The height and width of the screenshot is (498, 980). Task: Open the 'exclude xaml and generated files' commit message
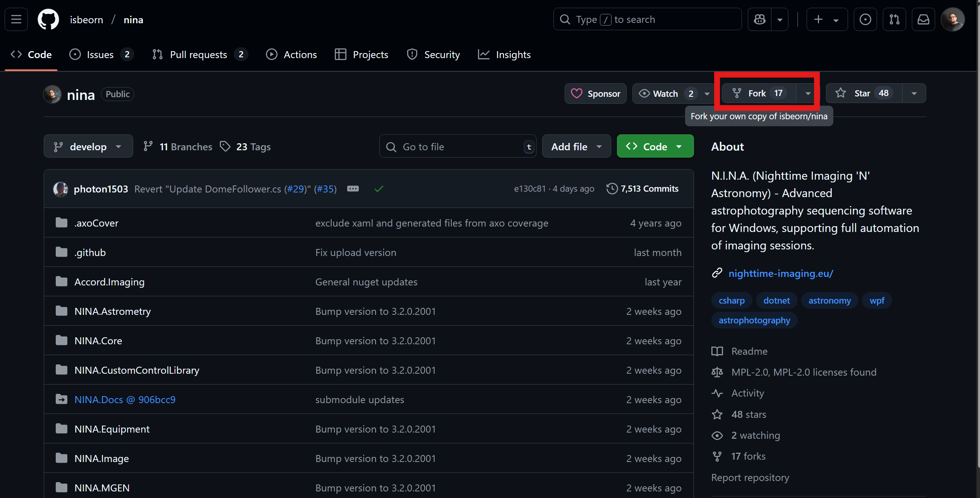click(432, 223)
